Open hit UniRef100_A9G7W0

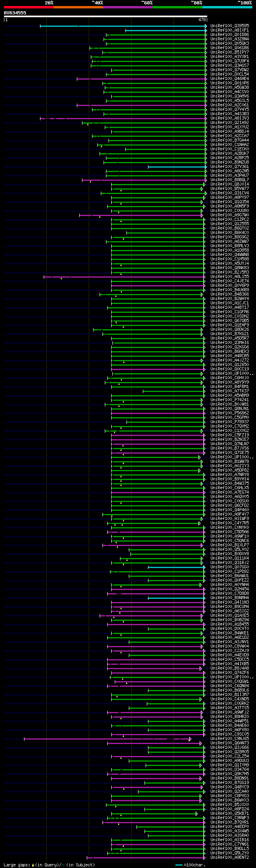(x=230, y=215)
